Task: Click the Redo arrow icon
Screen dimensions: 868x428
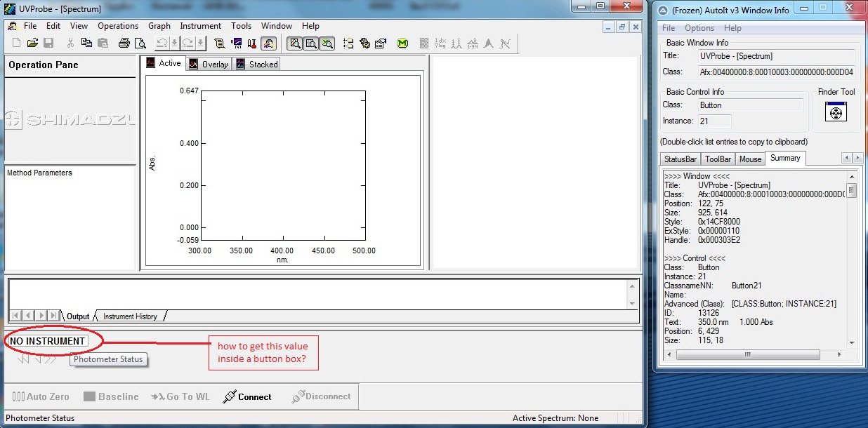Action: tap(188, 44)
